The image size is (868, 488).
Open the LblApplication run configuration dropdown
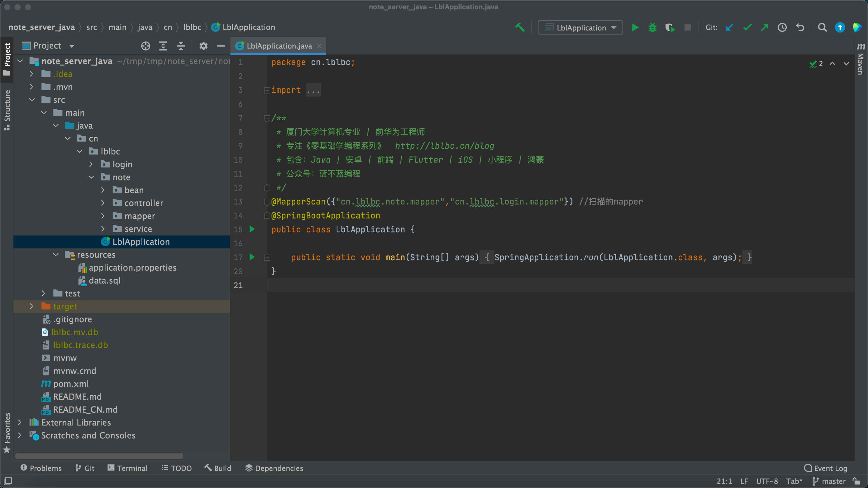tap(580, 28)
